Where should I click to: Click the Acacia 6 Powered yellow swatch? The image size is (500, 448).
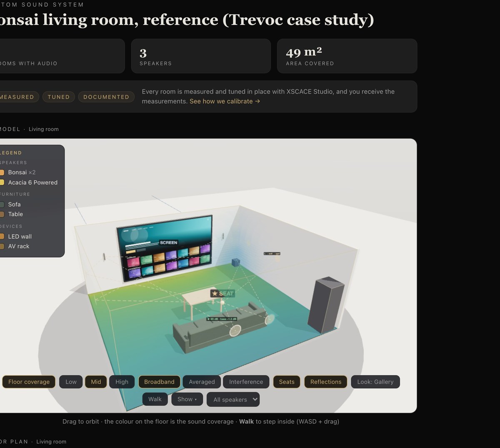(2, 182)
